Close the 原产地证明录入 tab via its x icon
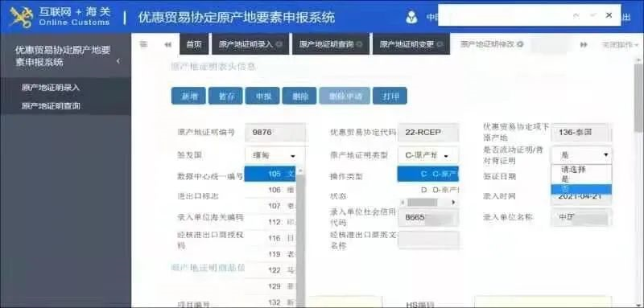 point(279,44)
